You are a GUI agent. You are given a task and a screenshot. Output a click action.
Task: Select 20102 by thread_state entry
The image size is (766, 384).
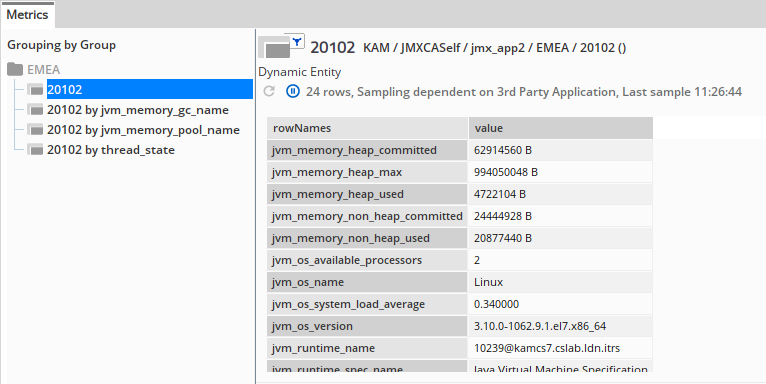pyautogui.click(x=111, y=150)
